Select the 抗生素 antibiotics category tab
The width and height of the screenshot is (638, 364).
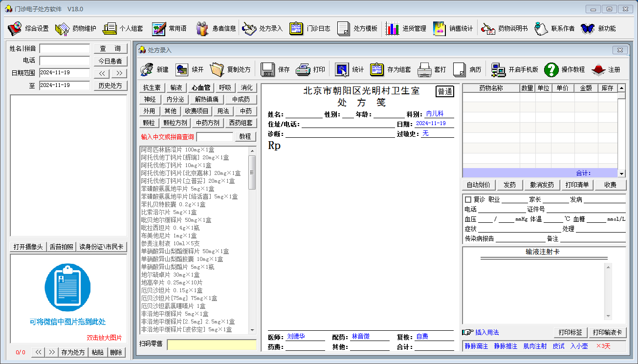(x=152, y=88)
